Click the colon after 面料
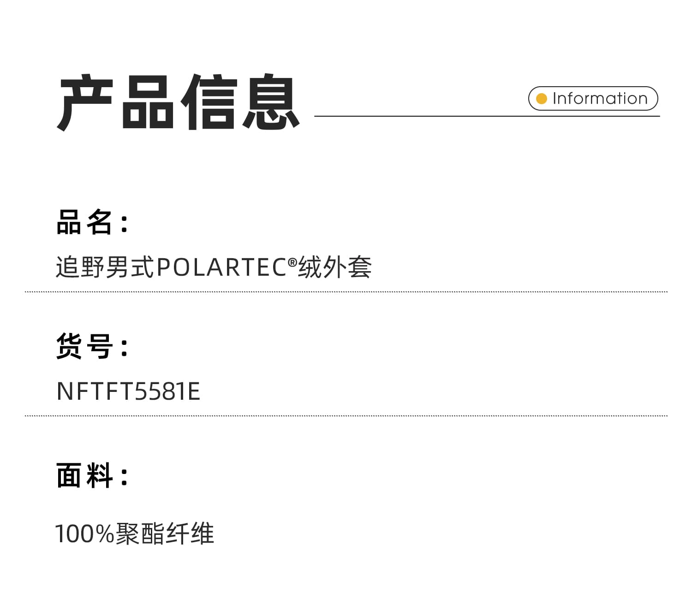 click(x=124, y=476)
